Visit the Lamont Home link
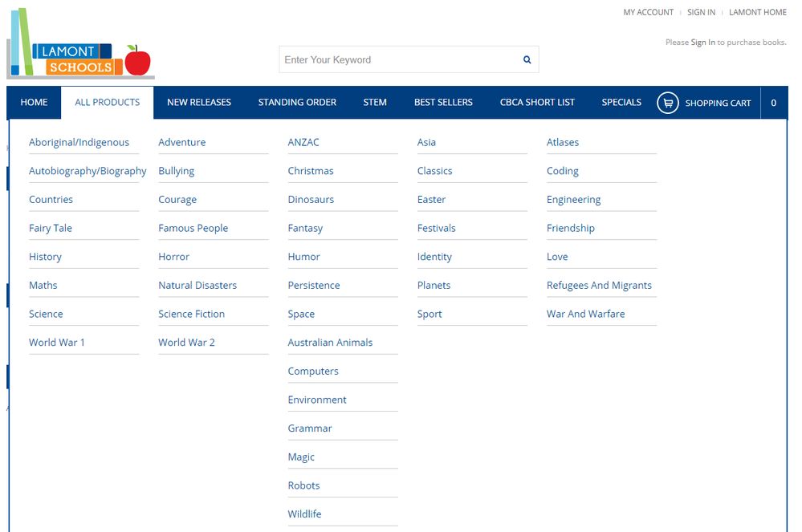802x532 pixels. pos(757,12)
